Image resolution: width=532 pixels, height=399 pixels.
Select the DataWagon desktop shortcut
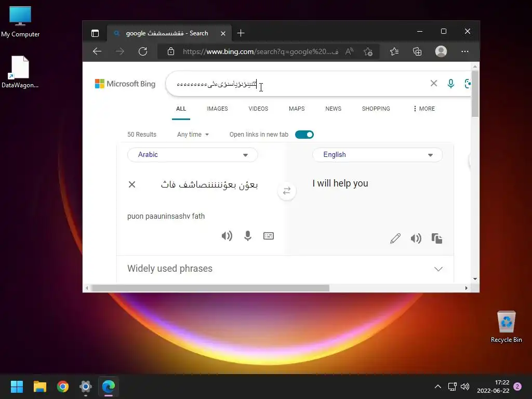point(20,72)
